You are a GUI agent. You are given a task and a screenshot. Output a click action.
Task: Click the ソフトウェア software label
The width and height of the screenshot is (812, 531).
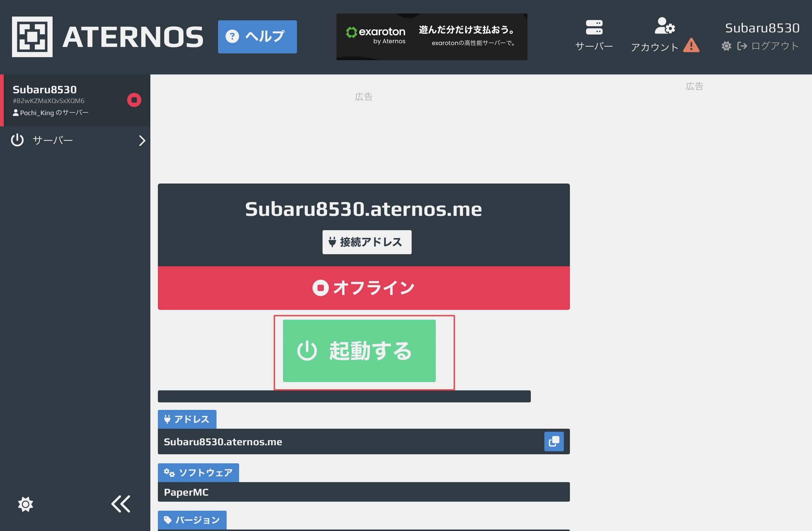coord(198,473)
